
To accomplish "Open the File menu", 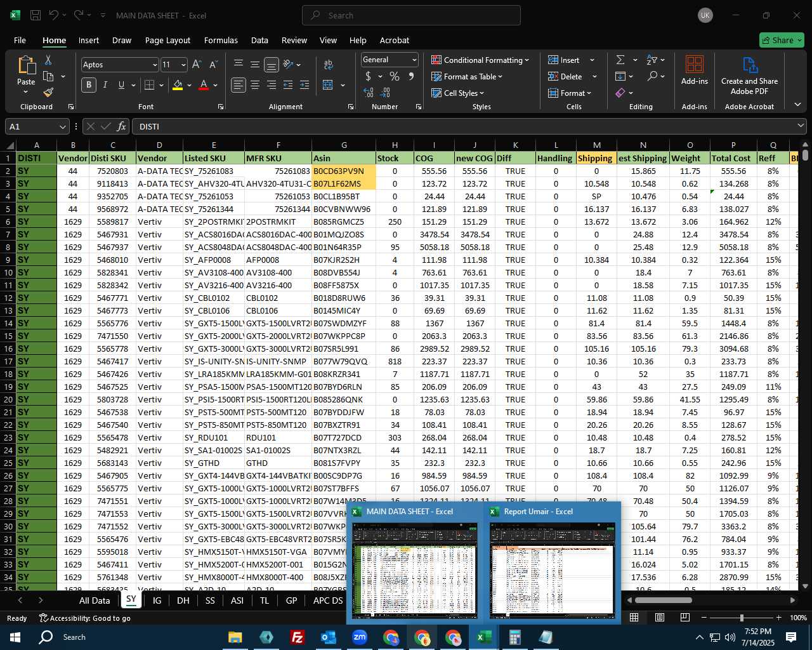I will 20,40.
